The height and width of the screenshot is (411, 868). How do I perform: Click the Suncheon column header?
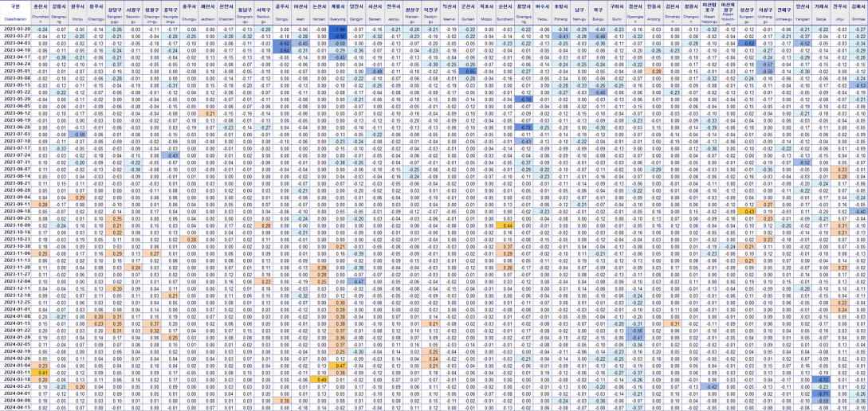(505, 14)
